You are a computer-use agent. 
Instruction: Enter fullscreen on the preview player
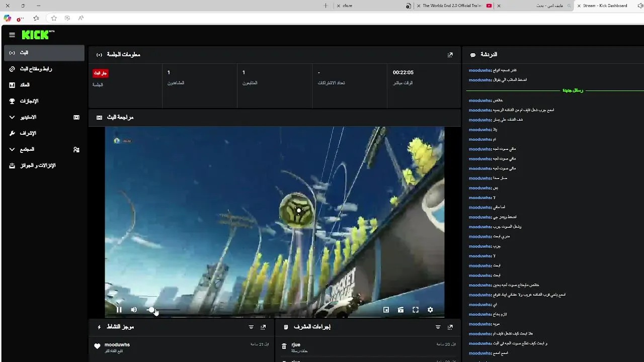[x=416, y=310]
